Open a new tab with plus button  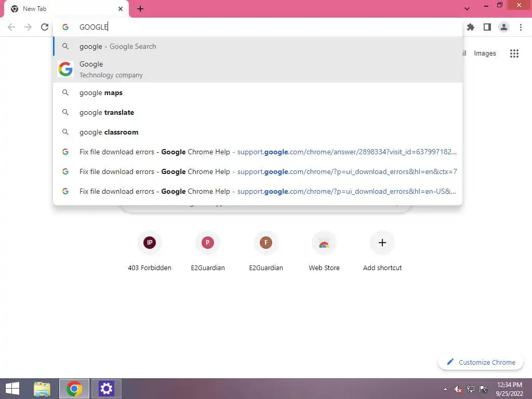coord(140,9)
